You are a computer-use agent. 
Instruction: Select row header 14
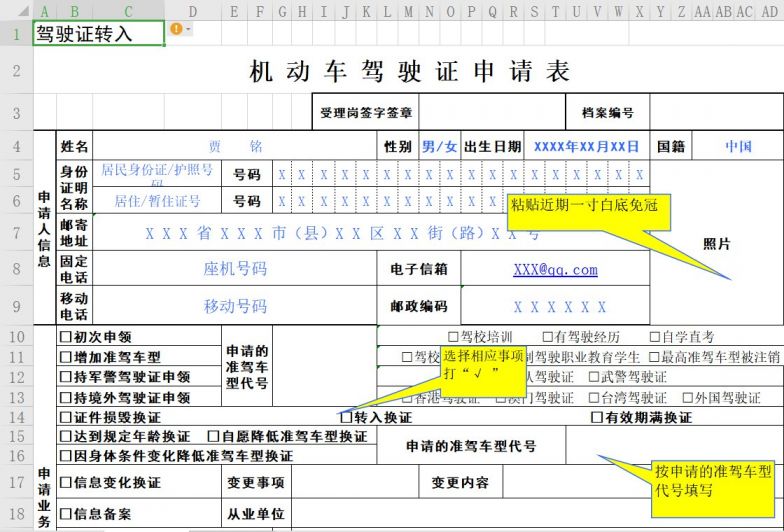pos(16,417)
